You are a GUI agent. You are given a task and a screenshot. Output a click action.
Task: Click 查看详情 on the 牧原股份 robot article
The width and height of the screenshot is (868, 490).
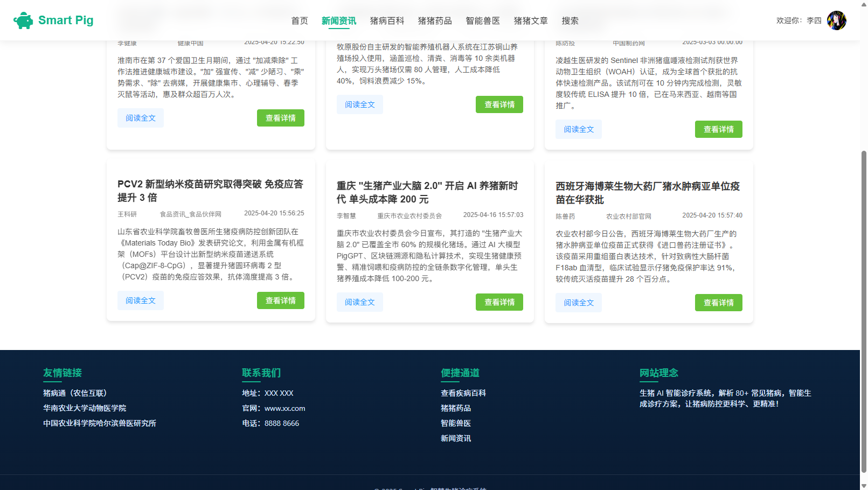pos(499,104)
